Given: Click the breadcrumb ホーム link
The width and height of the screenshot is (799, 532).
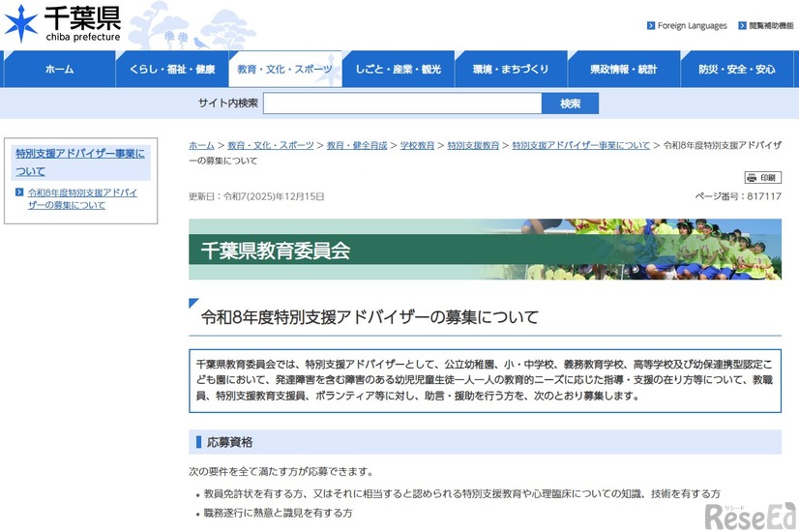Looking at the screenshot, I should coord(201,145).
